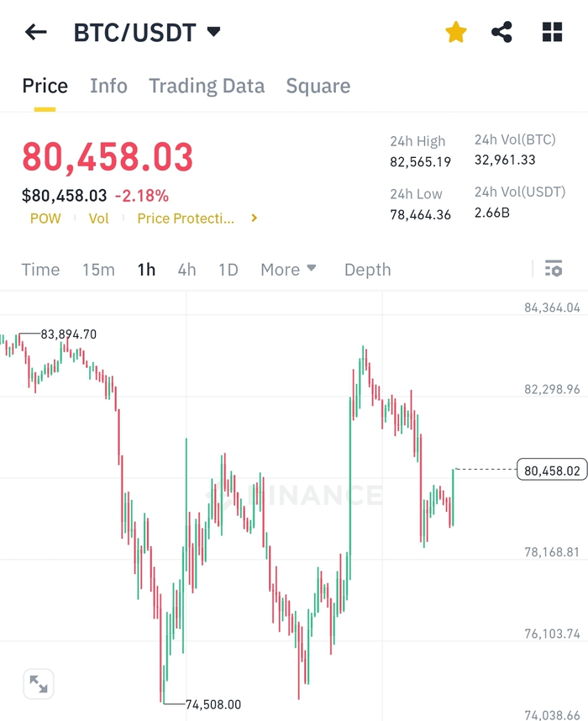Open the More timeframes dropdown

pyautogui.click(x=288, y=270)
